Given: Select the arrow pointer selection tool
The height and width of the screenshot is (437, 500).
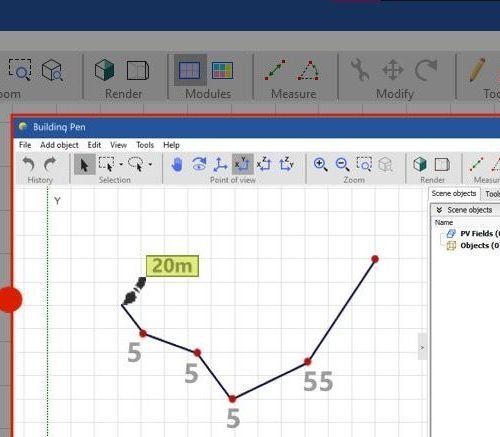Looking at the screenshot, I should click(x=84, y=165).
